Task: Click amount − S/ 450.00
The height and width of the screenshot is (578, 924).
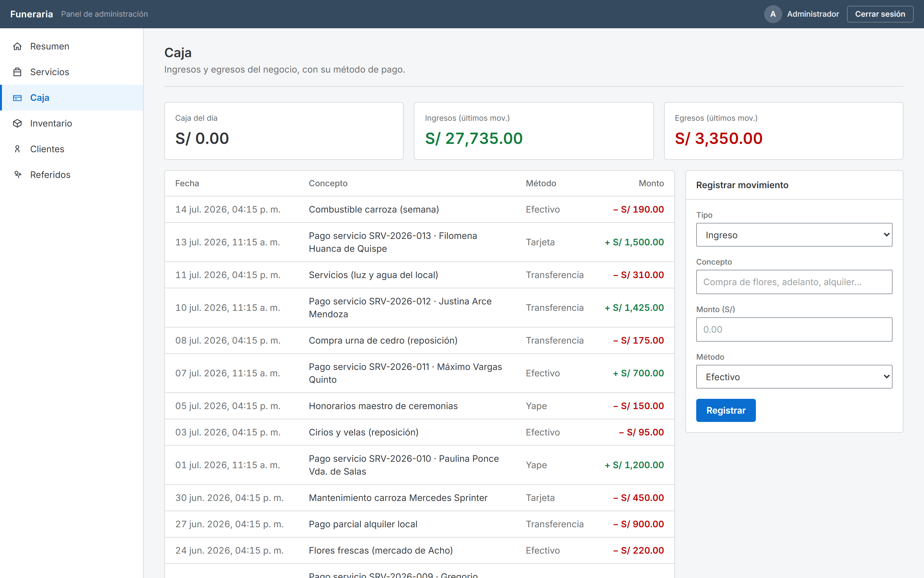Action: pos(638,498)
